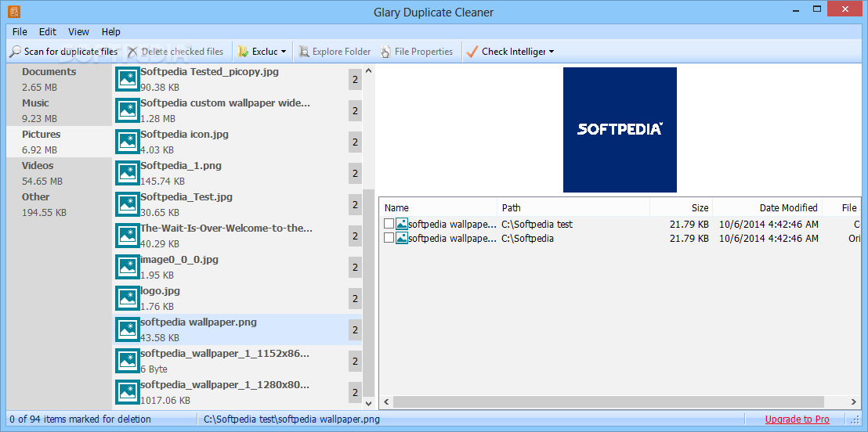Click the Delete checked files X icon
This screenshot has height=432, width=868.
pos(132,52)
